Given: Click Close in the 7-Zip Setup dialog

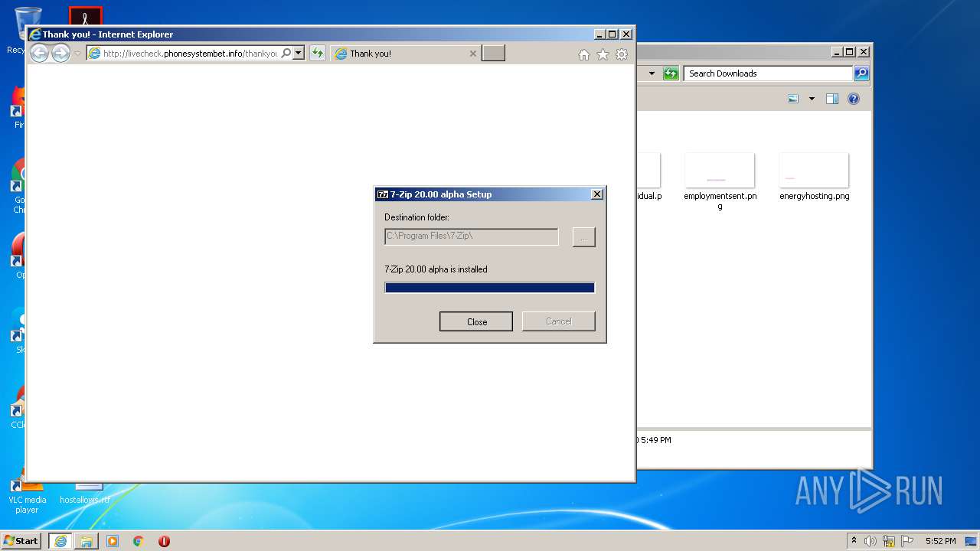Looking at the screenshot, I should click(x=476, y=321).
